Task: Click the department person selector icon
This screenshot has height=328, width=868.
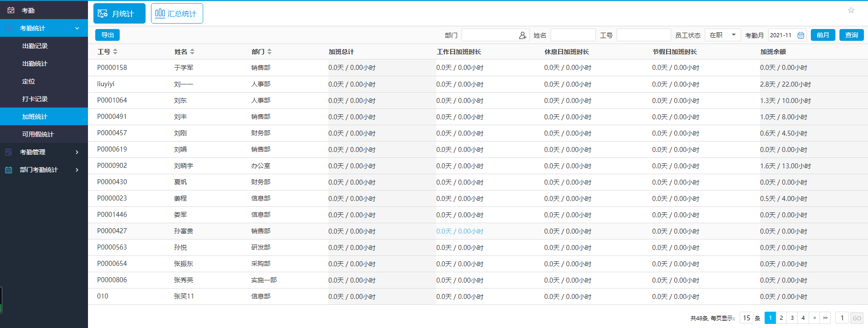Action: (x=522, y=35)
